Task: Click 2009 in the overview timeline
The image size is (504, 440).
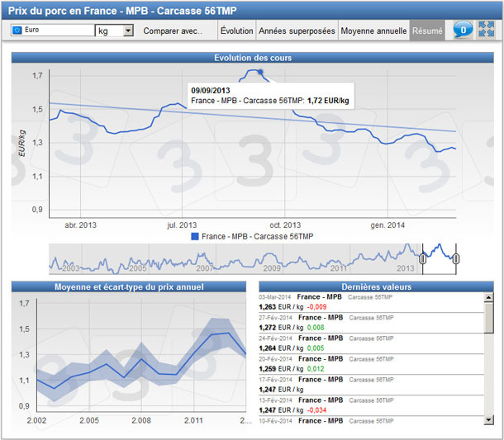Action: click(272, 268)
